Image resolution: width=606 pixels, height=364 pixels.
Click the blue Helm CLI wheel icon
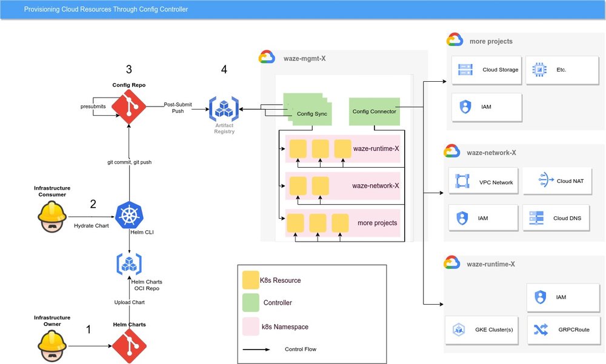click(128, 216)
